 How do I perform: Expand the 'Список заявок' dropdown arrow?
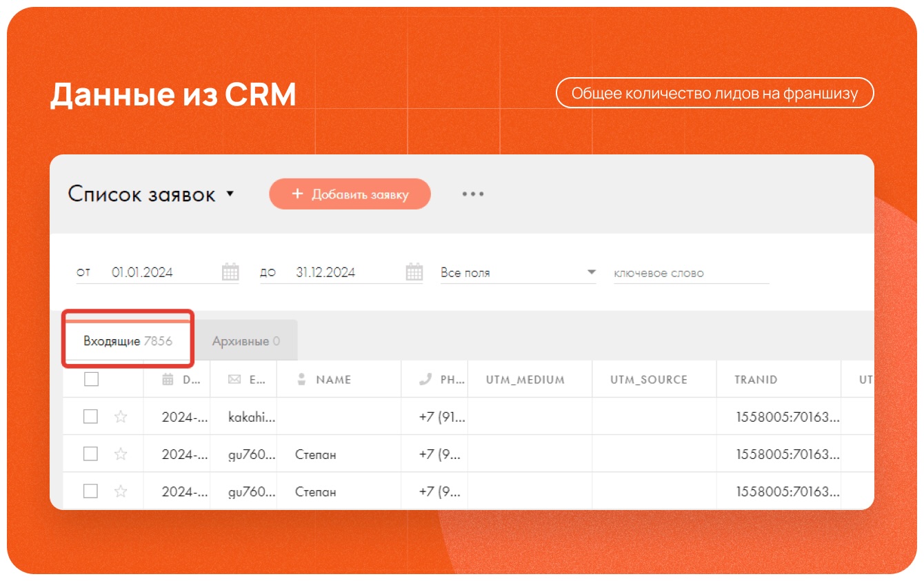point(230,194)
